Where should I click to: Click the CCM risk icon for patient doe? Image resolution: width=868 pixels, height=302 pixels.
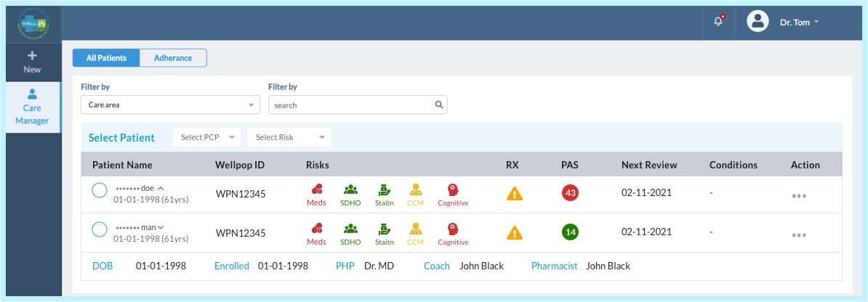pyautogui.click(x=415, y=190)
